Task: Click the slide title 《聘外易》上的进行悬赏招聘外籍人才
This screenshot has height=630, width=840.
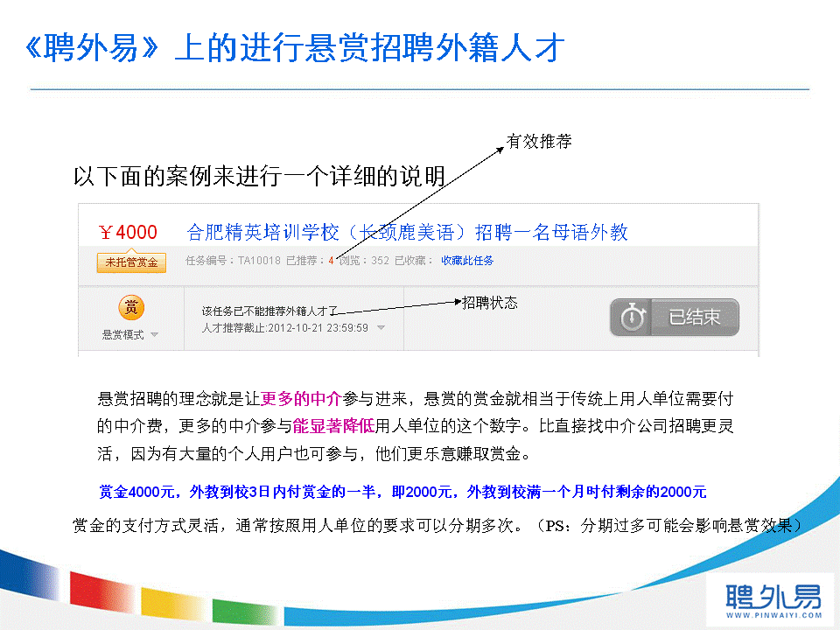Action: click(292, 48)
